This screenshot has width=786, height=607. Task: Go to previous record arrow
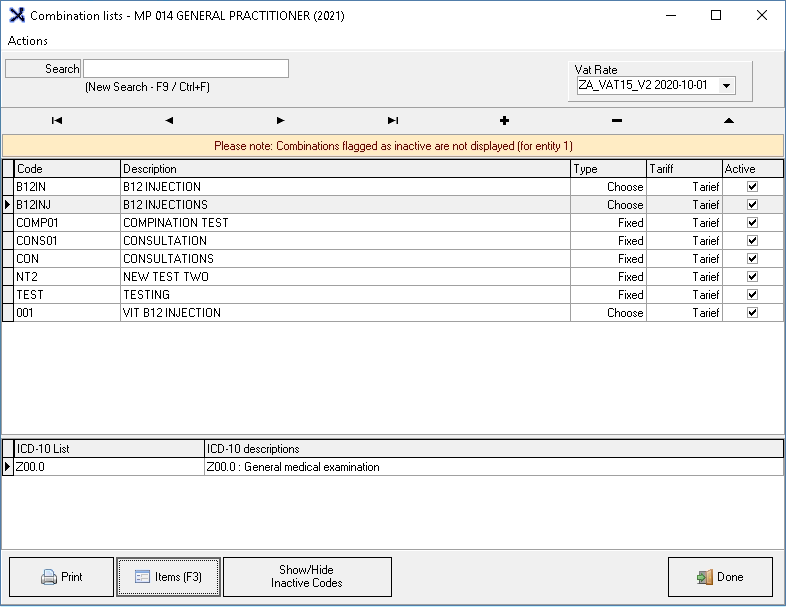coord(169,120)
